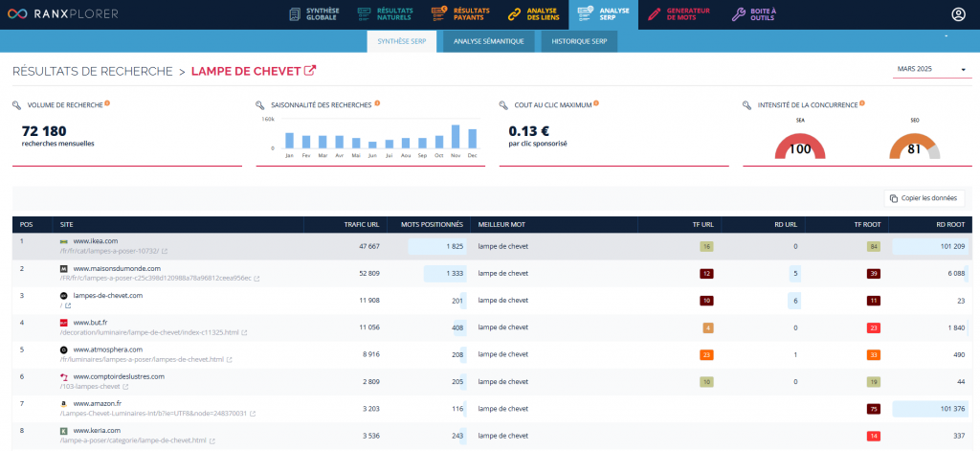Click the lampes-de-chevet.com favicon
This screenshot has width=980, height=451.
pyautogui.click(x=64, y=295)
